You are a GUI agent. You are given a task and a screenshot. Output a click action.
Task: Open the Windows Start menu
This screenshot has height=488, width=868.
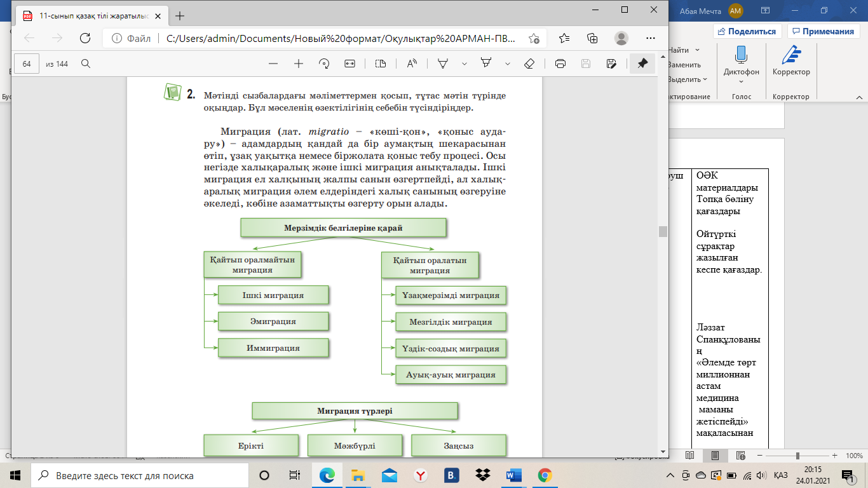tap(15, 475)
